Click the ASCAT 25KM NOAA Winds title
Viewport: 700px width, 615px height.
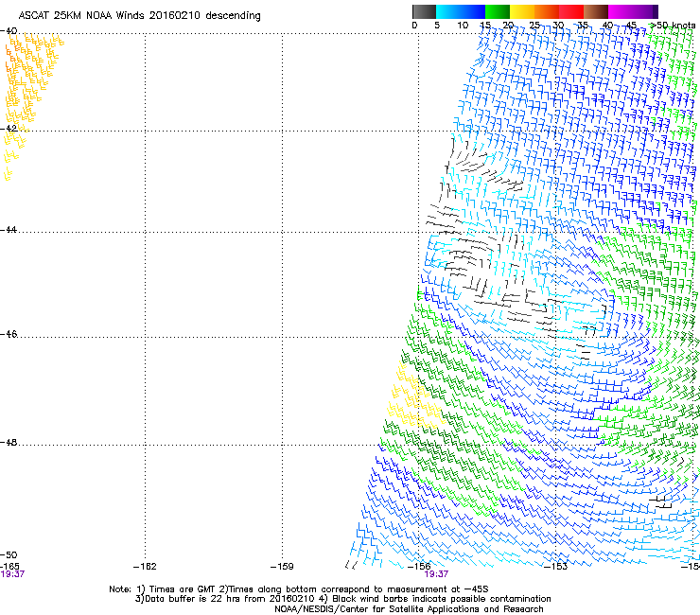(139, 15)
